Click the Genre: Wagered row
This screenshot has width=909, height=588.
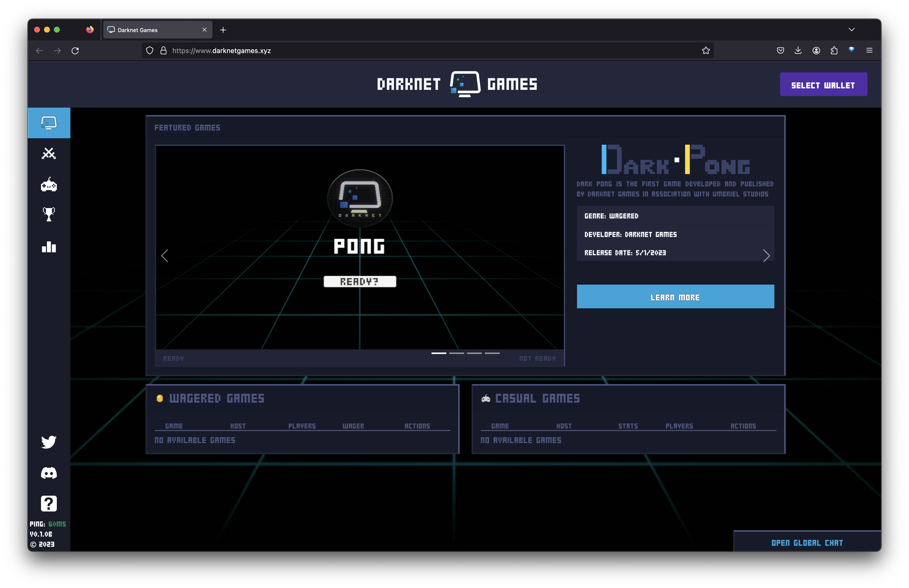click(675, 216)
